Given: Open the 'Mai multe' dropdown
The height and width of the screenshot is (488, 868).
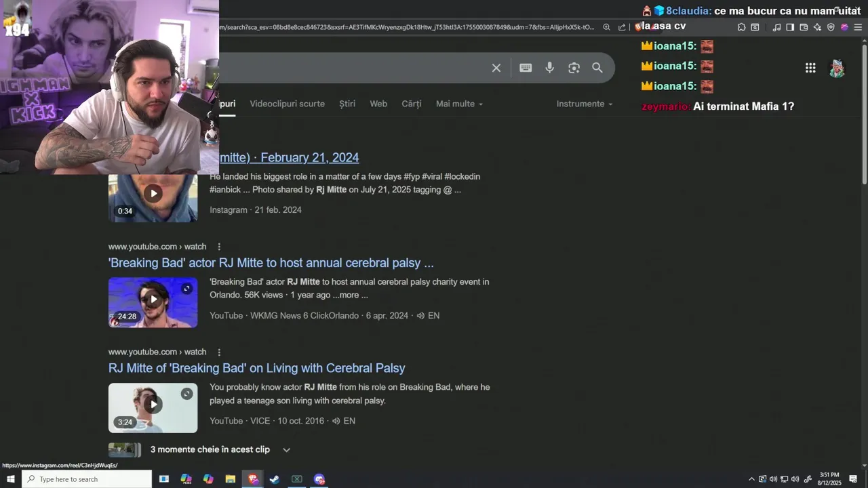Looking at the screenshot, I should click(x=459, y=104).
